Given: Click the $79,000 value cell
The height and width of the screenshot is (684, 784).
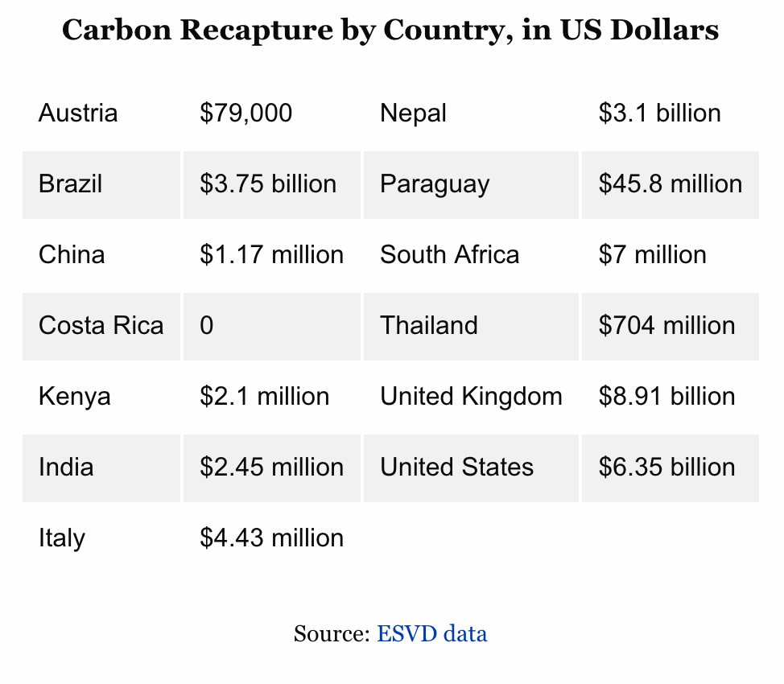Looking at the screenshot, I should 246,113.
